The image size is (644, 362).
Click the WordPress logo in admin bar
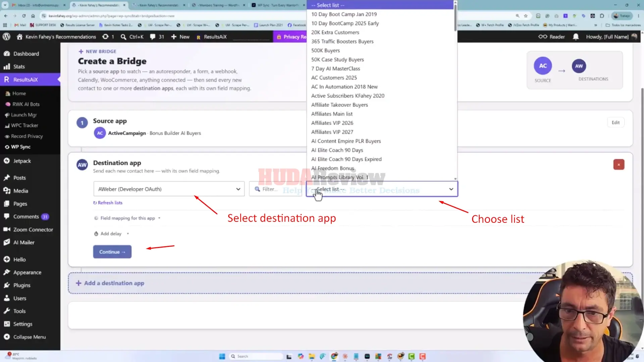(x=6, y=37)
